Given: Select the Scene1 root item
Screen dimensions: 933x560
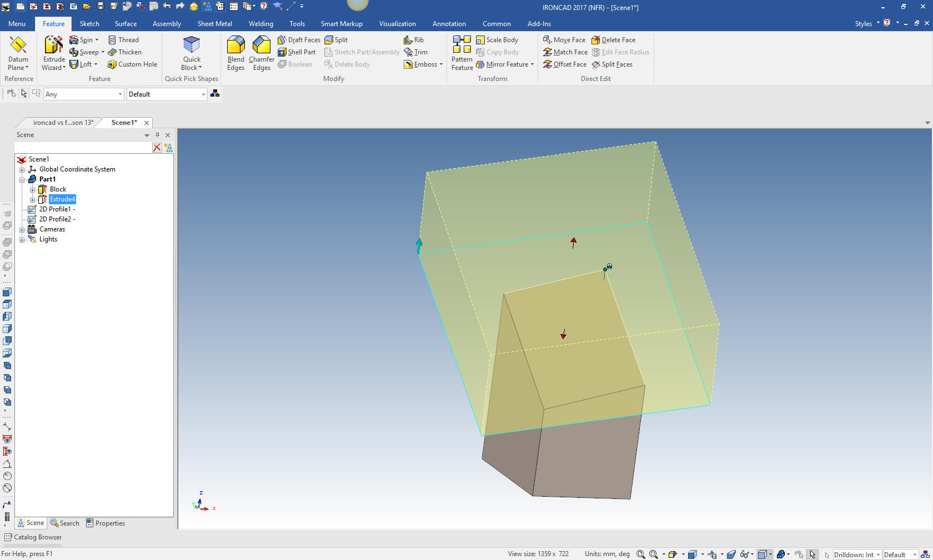Looking at the screenshot, I should [33, 159].
